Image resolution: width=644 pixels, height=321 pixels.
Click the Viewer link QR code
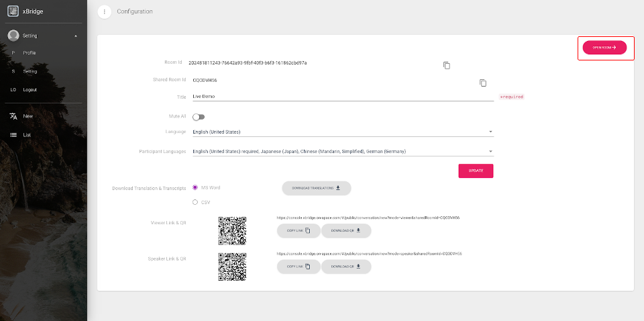tap(232, 230)
